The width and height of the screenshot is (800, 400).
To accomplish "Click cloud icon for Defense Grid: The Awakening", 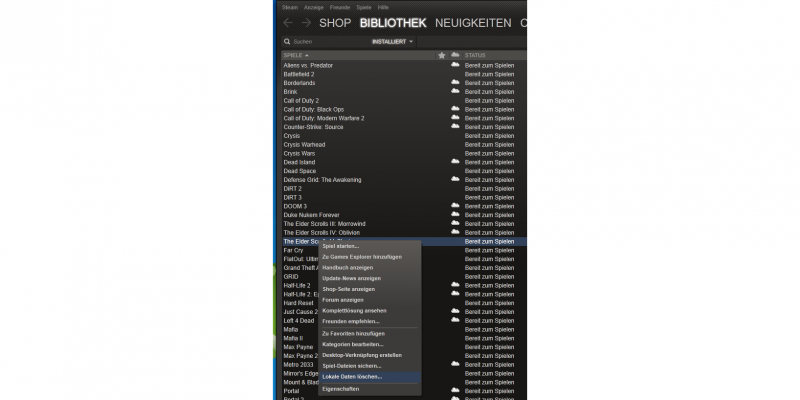I will (455, 179).
